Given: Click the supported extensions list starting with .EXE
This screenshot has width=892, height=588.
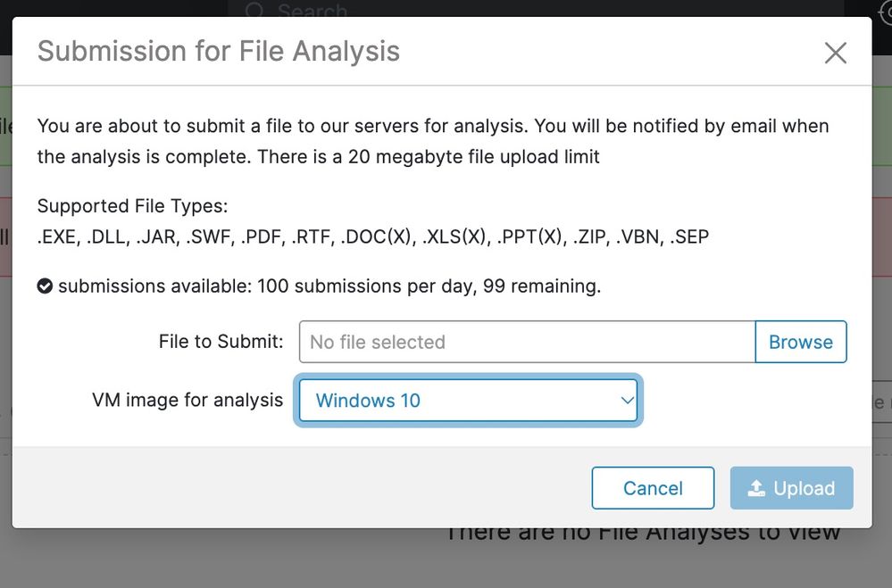Looking at the screenshot, I should (373, 236).
